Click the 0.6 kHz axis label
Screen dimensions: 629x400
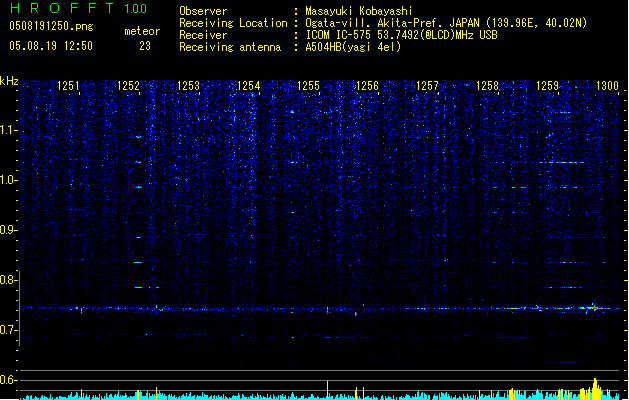(9, 380)
